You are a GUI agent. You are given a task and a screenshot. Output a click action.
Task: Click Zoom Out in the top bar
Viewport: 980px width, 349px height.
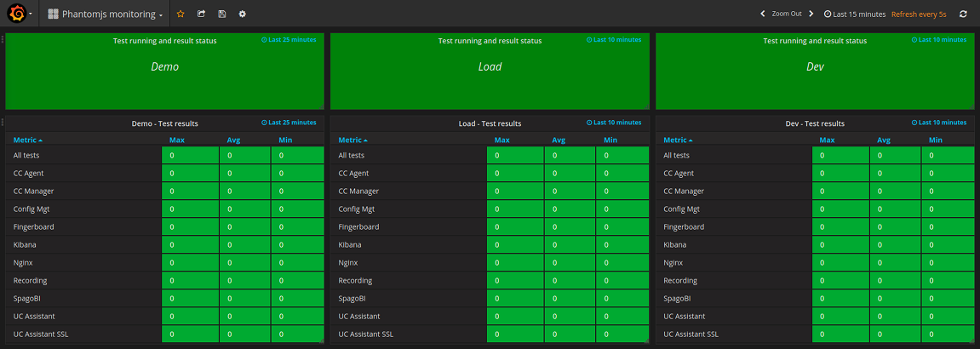click(x=787, y=14)
